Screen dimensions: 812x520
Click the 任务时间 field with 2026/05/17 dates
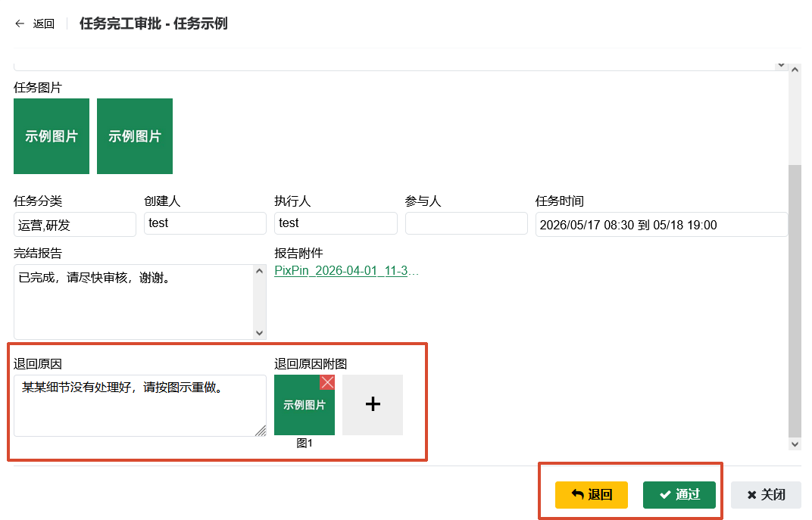pyautogui.click(x=661, y=225)
